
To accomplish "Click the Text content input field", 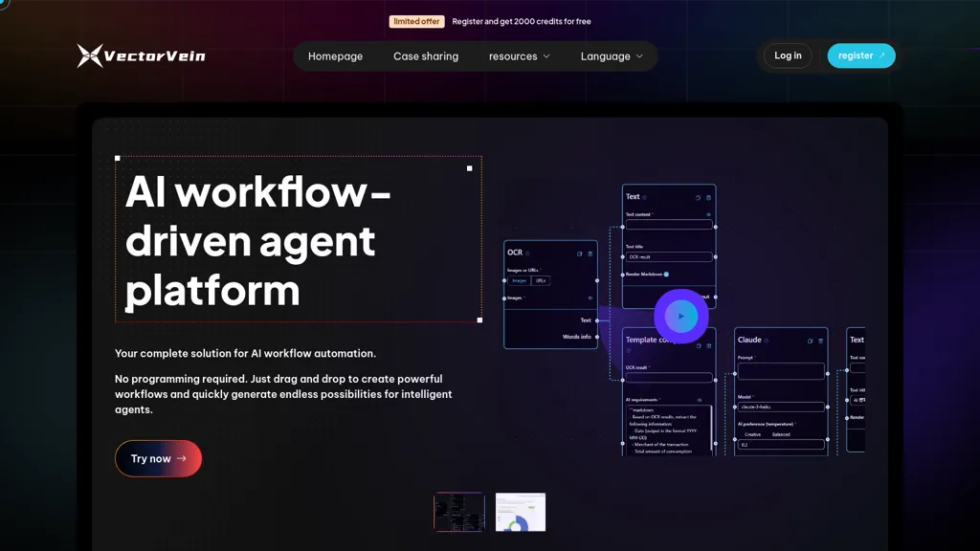I will click(669, 224).
